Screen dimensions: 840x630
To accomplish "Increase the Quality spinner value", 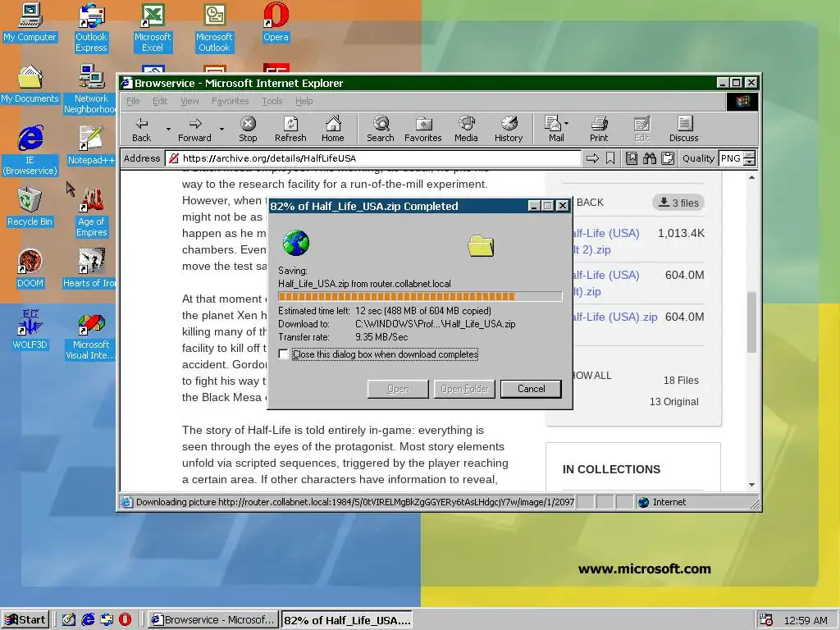I will point(750,155).
